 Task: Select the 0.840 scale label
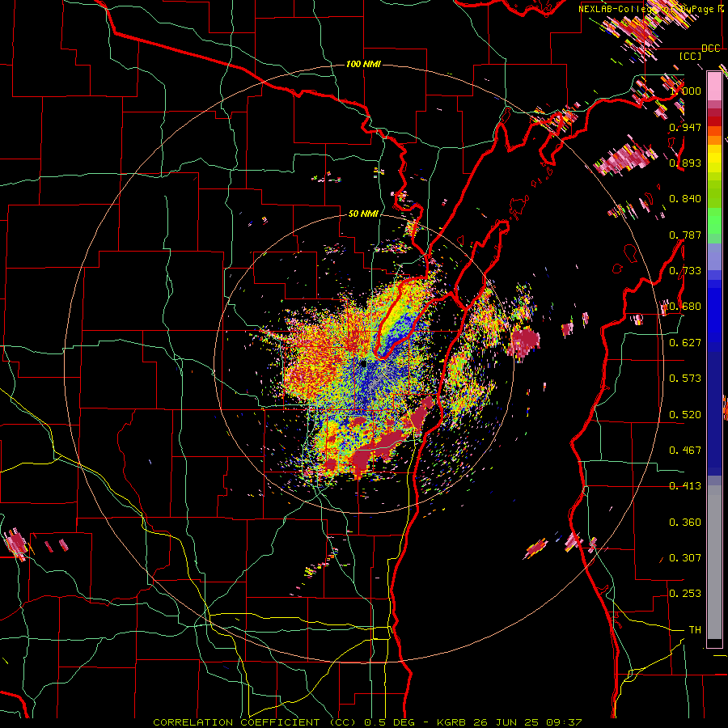pos(685,199)
